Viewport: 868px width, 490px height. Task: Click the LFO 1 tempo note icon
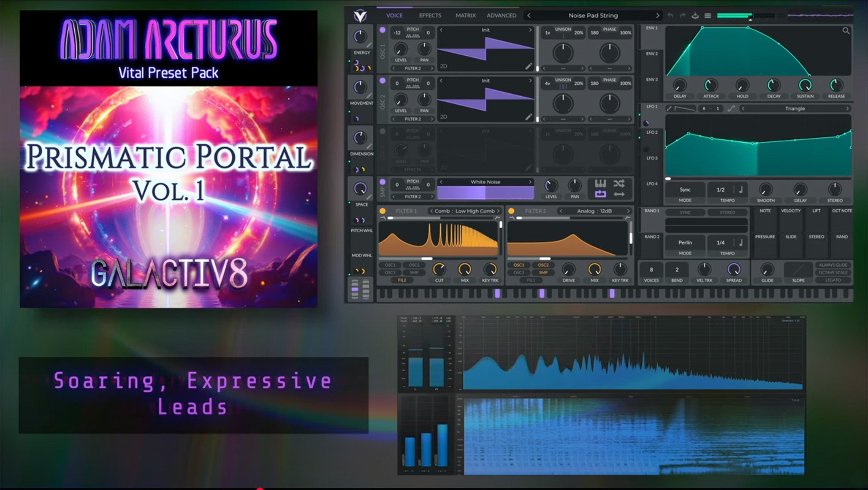741,190
